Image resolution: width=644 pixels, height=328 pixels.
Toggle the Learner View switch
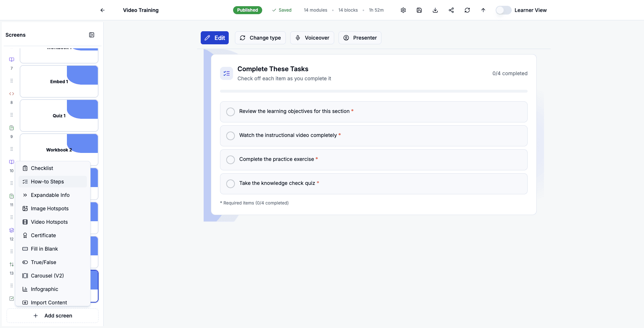[504, 10]
